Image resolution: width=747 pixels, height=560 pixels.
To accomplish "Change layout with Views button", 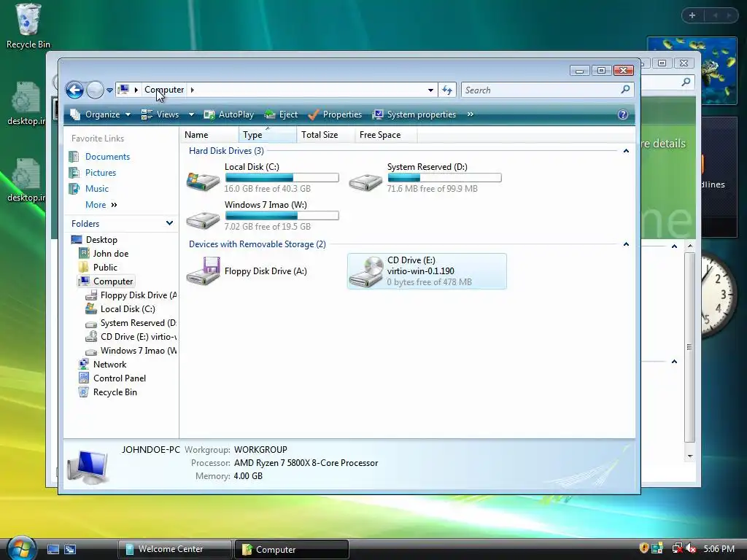I will (160, 114).
